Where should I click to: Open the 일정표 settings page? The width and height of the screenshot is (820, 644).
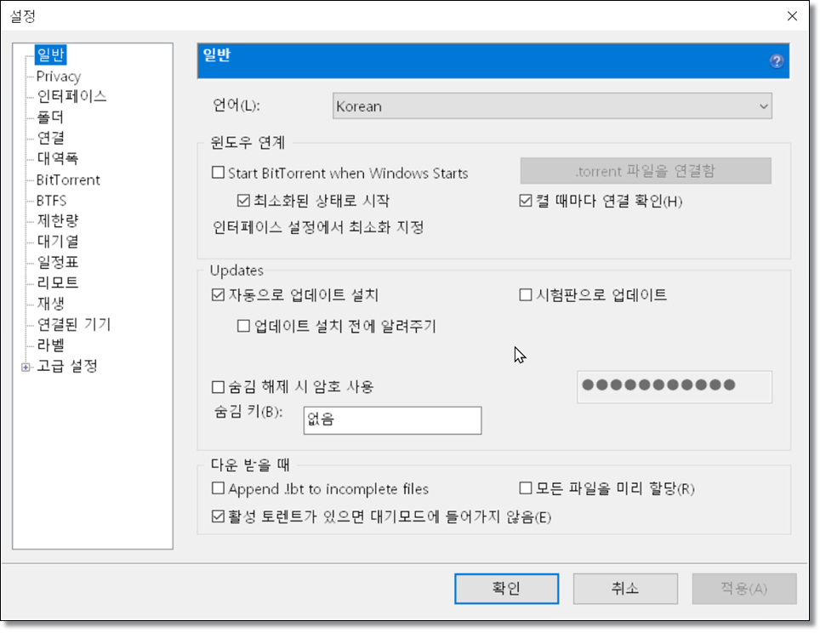click(x=57, y=262)
